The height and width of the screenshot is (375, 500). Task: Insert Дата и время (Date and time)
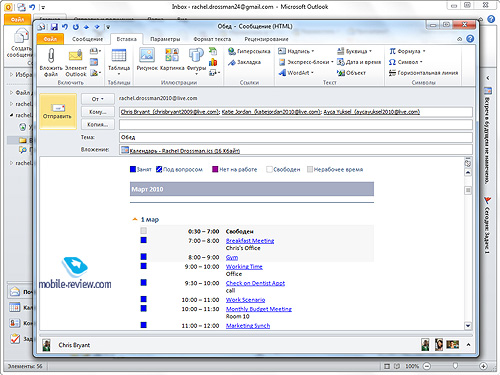pyautogui.click(x=359, y=62)
